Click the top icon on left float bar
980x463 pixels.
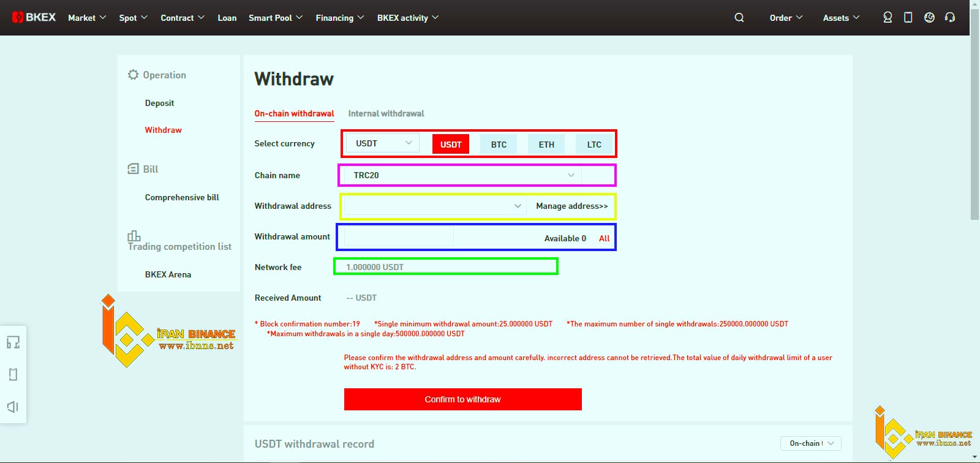13,342
